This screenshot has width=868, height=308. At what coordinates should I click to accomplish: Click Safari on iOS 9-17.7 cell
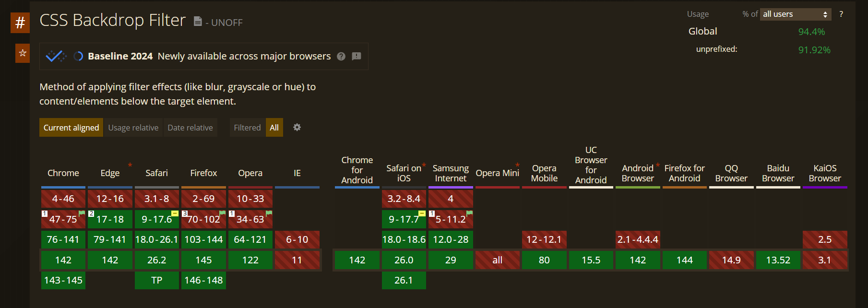[x=404, y=219]
